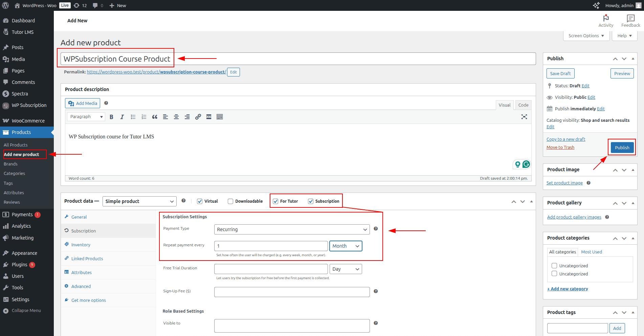This screenshot has height=336, width=644.
Task: Enable fullscreen distraction-free editor mode
Action: pos(524,117)
